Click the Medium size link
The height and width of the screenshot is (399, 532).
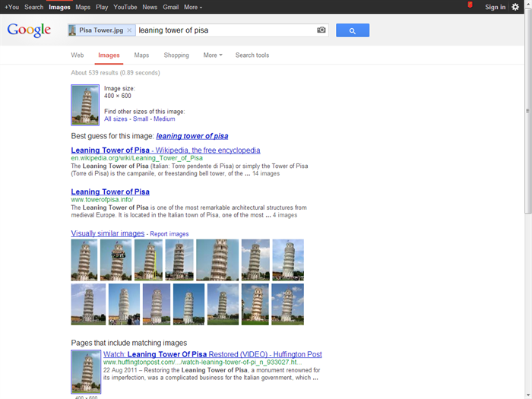click(164, 119)
